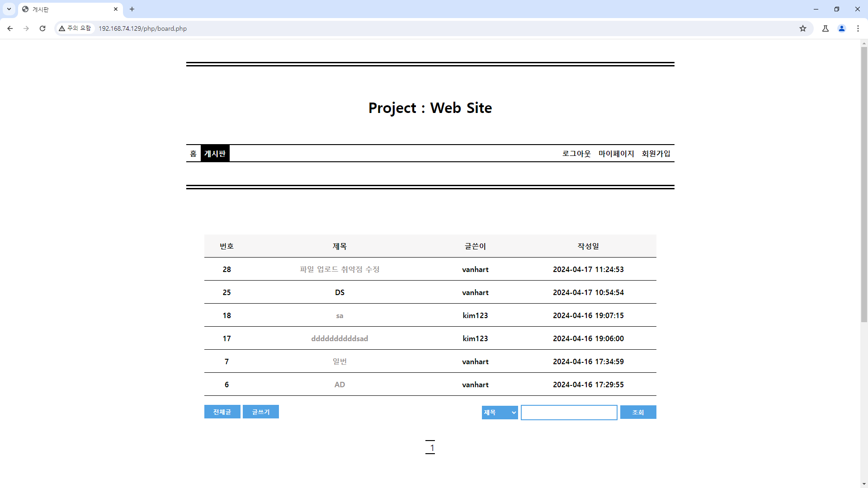Minimize the Chrome window
The width and height of the screenshot is (868, 488).
click(x=816, y=9)
